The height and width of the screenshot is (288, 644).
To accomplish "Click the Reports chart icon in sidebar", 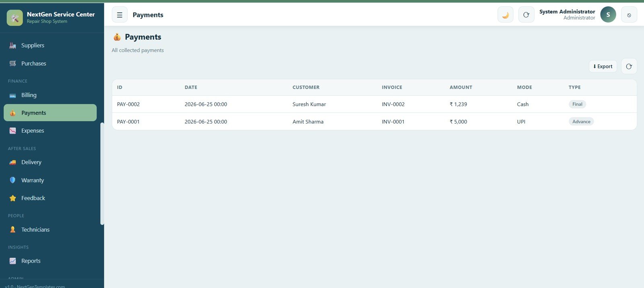I will point(13,261).
